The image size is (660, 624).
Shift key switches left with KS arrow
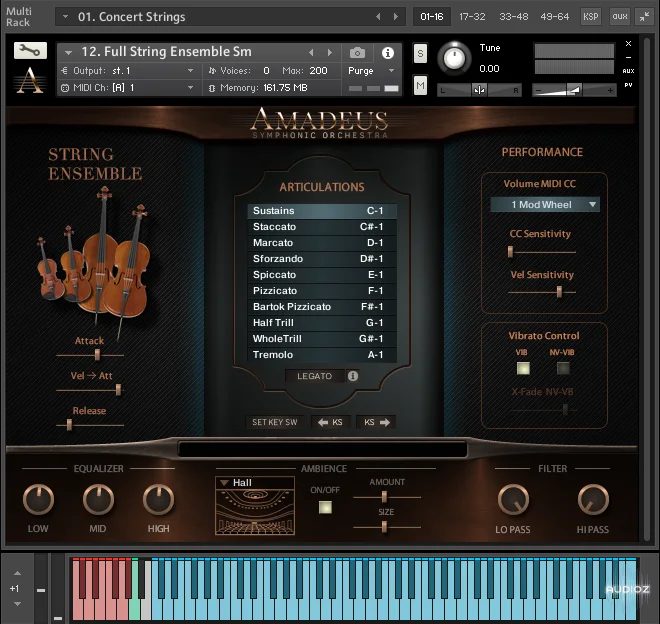coord(330,422)
